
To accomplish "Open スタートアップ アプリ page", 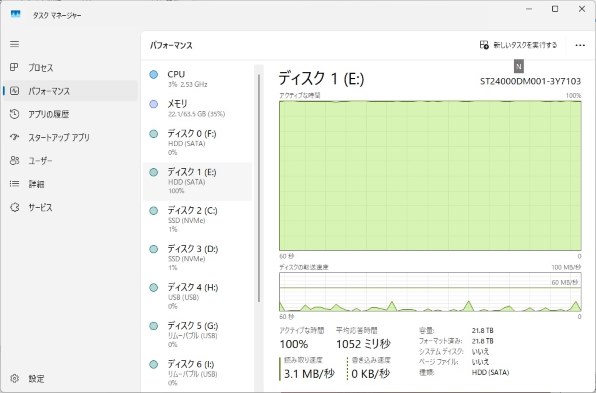I will (70, 137).
